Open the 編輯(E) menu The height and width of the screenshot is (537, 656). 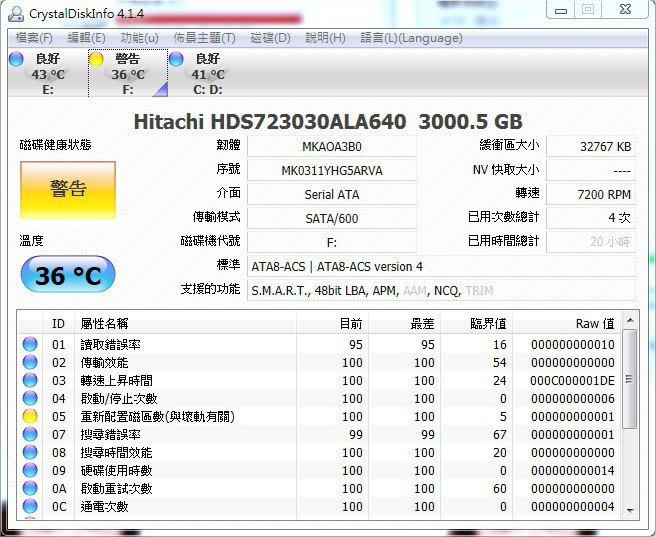click(87, 38)
